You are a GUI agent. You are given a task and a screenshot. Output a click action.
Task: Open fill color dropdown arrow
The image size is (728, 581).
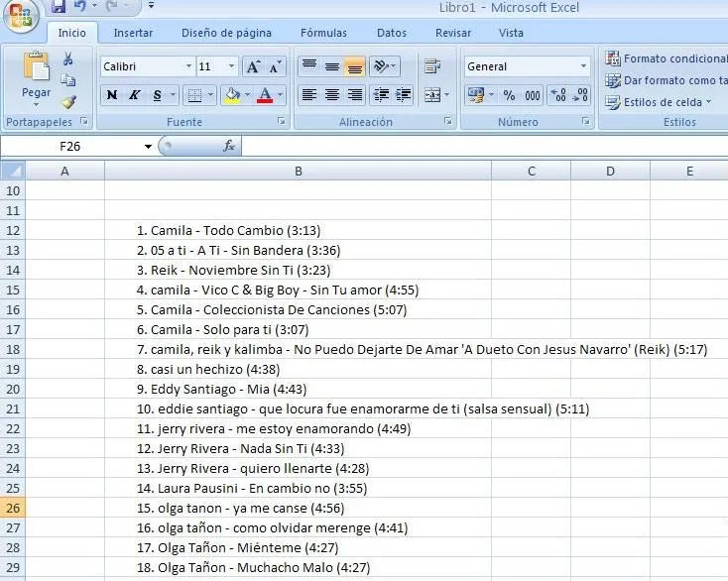248,95
